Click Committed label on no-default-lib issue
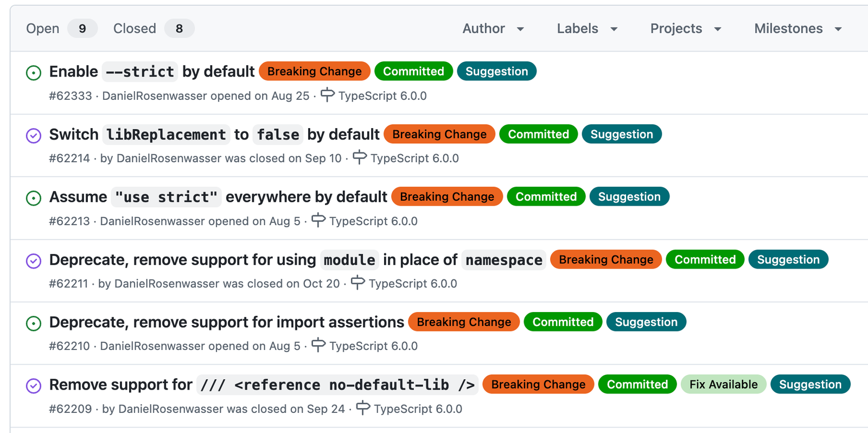Image resolution: width=868 pixels, height=433 pixels. click(637, 384)
